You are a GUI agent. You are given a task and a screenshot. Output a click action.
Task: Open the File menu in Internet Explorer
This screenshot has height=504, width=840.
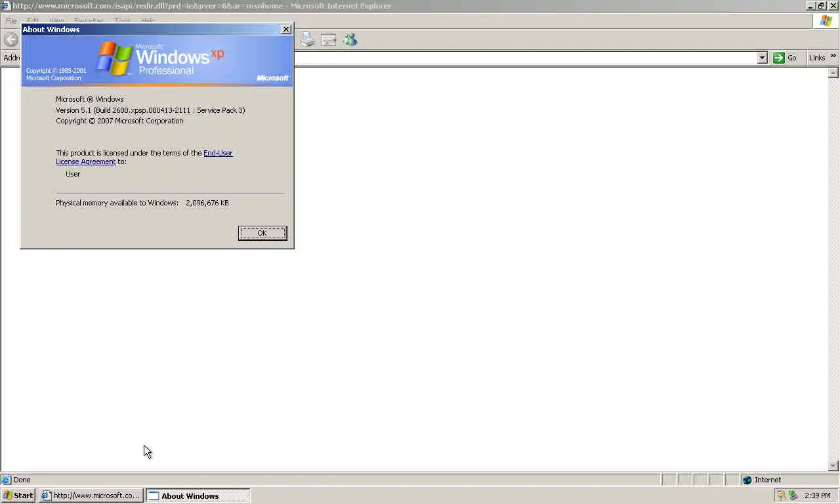pos(11,21)
